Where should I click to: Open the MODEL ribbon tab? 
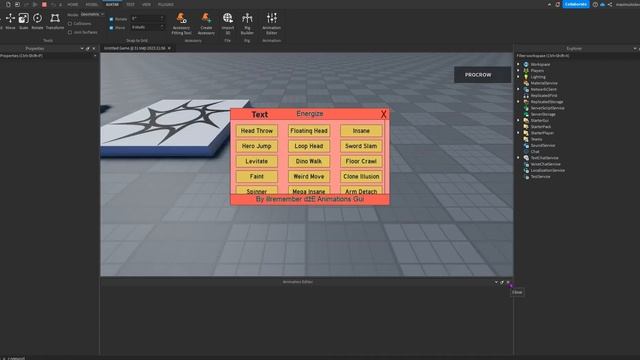(x=91, y=4)
